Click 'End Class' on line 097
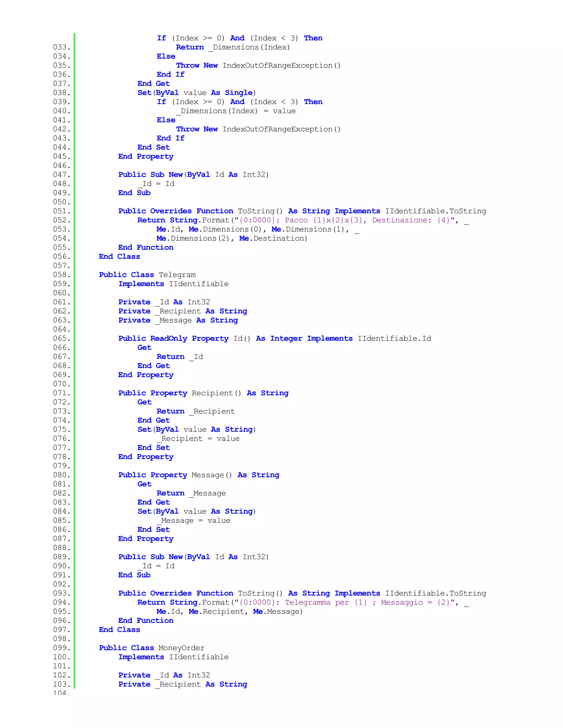The height and width of the screenshot is (728, 563). pos(119,630)
